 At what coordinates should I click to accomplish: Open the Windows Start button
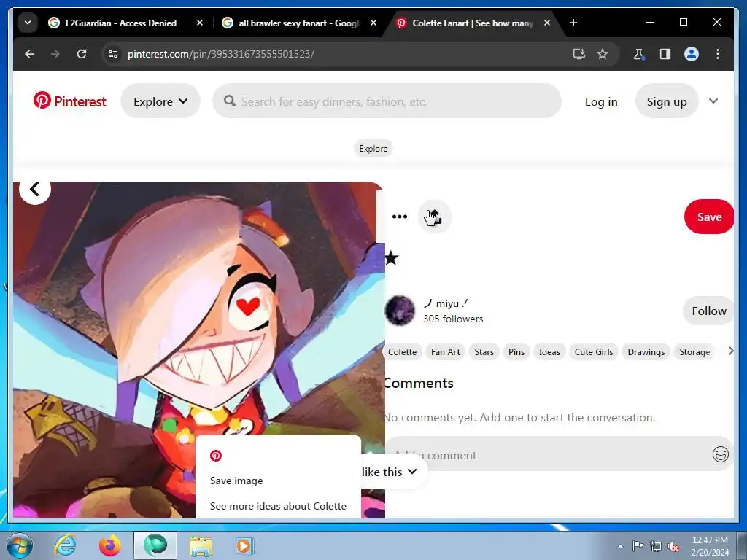[19, 545]
